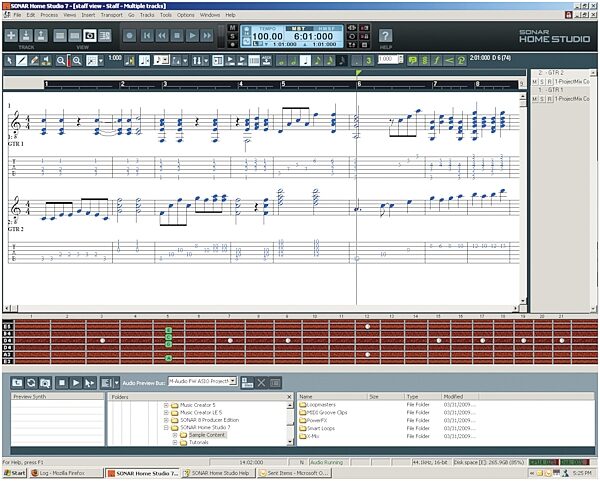Select the half note duration
Screen dimensions: 600x481
click(293, 60)
